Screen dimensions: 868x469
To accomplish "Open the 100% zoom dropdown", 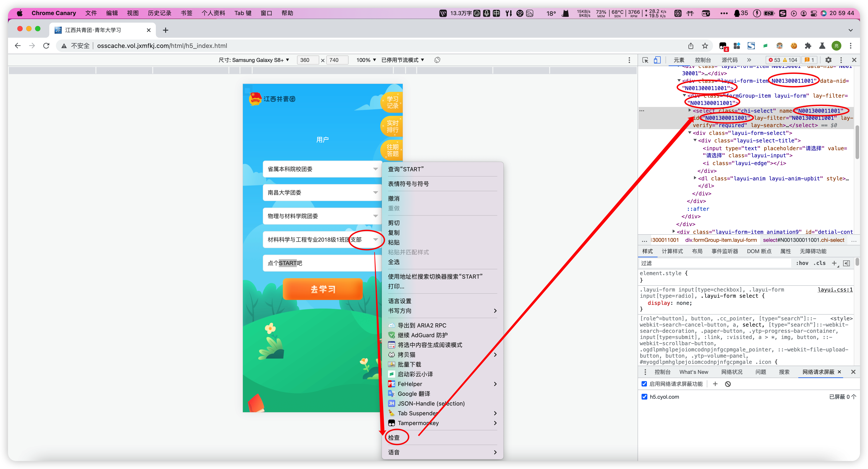I will (366, 60).
